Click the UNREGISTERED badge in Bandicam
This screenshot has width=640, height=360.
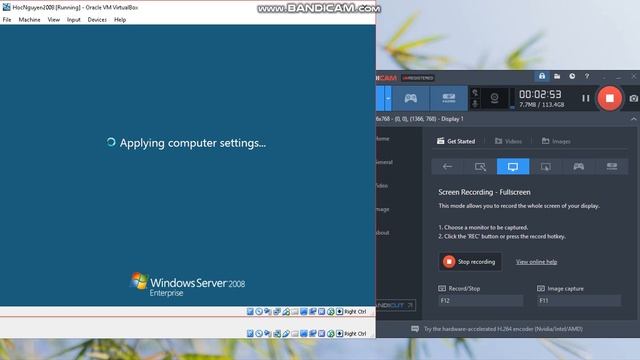click(x=418, y=78)
